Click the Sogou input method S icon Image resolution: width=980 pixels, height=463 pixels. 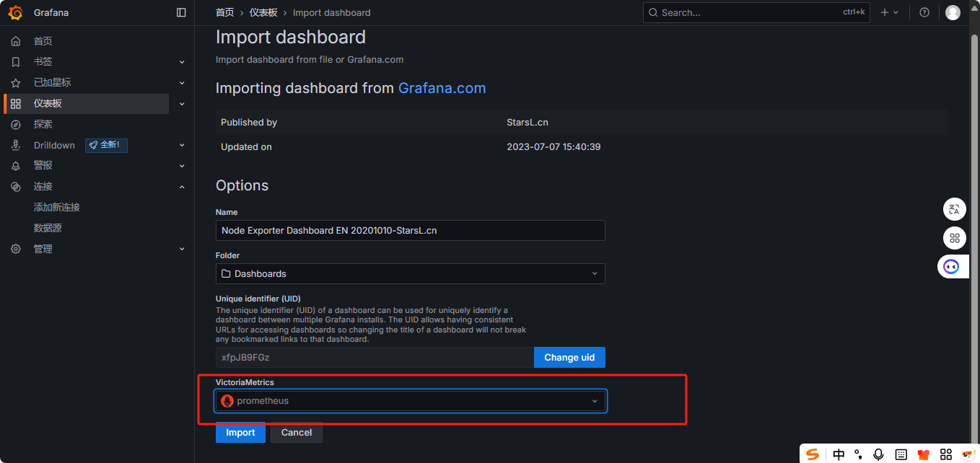click(813, 454)
